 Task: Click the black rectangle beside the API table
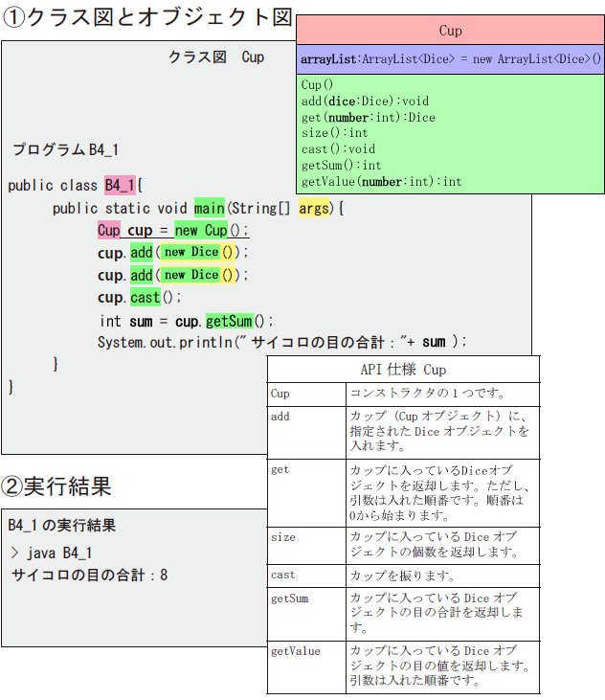point(557,492)
